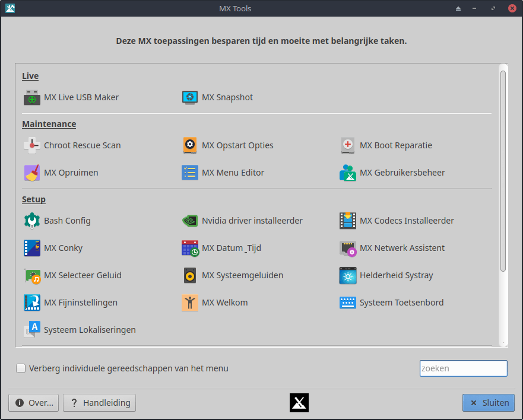
Task: Select the Live category heading
Action: pos(30,76)
